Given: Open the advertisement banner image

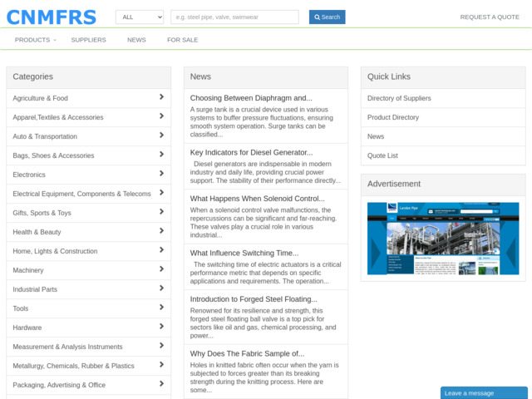Looking at the screenshot, I should 443,239.
